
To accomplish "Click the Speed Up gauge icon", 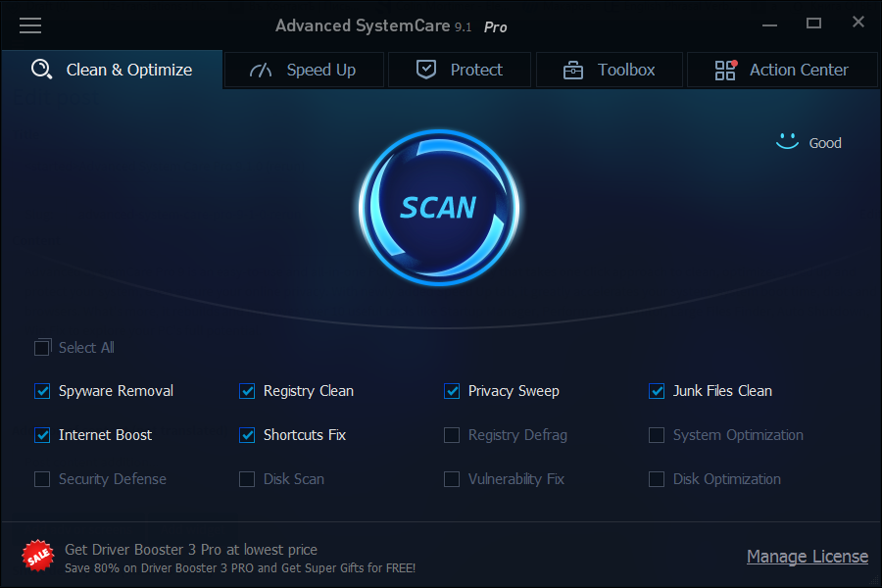I will click(x=261, y=71).
